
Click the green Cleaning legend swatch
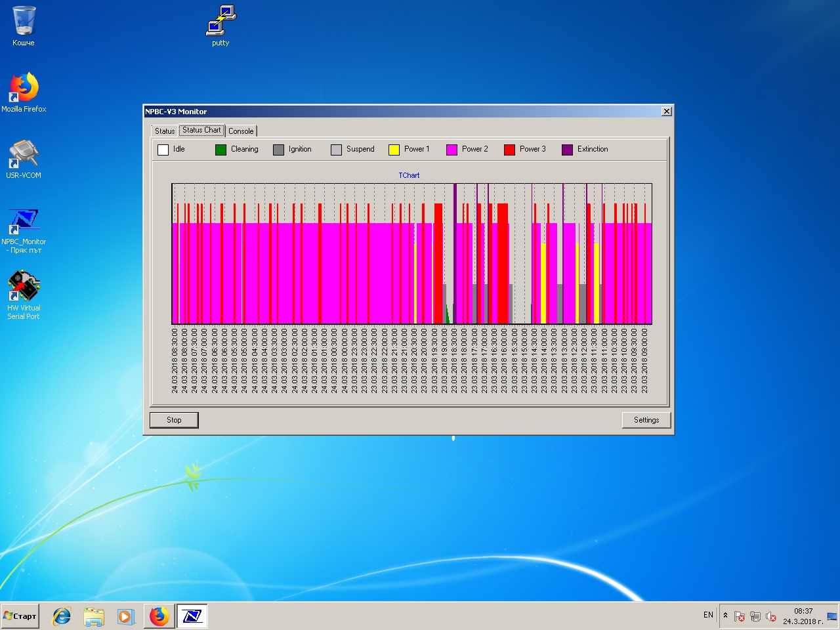[220, 150]
